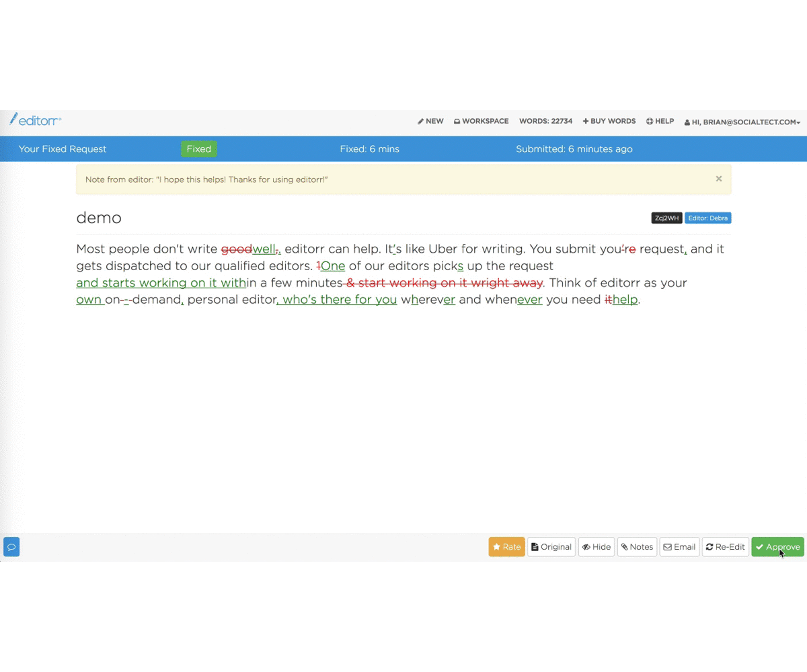Click the editorr logo

(36, 120)
